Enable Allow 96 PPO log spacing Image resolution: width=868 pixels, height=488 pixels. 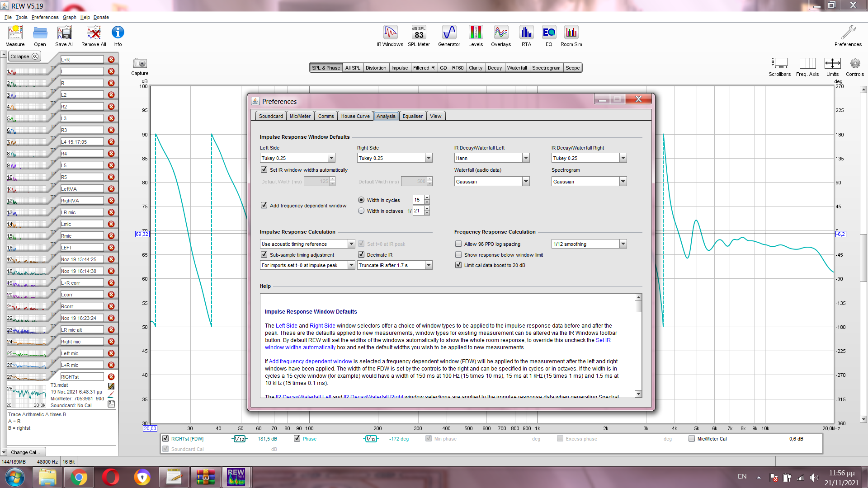(x=458, y=244)
